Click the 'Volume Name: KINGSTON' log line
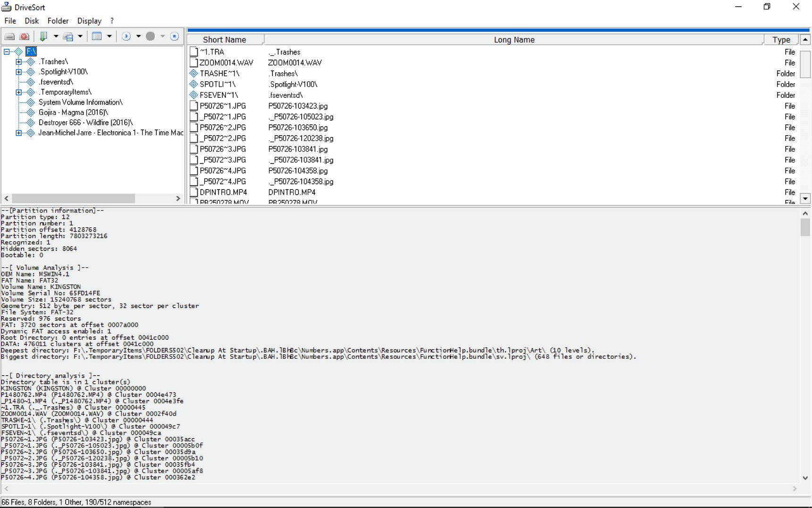 pos(41,287)
